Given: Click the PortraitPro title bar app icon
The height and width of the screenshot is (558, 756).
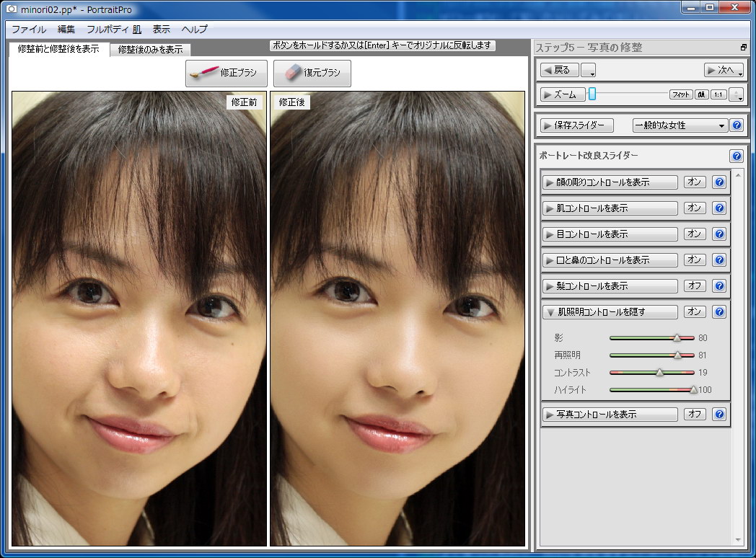Looking at the screenshot, I should [11, 9].
